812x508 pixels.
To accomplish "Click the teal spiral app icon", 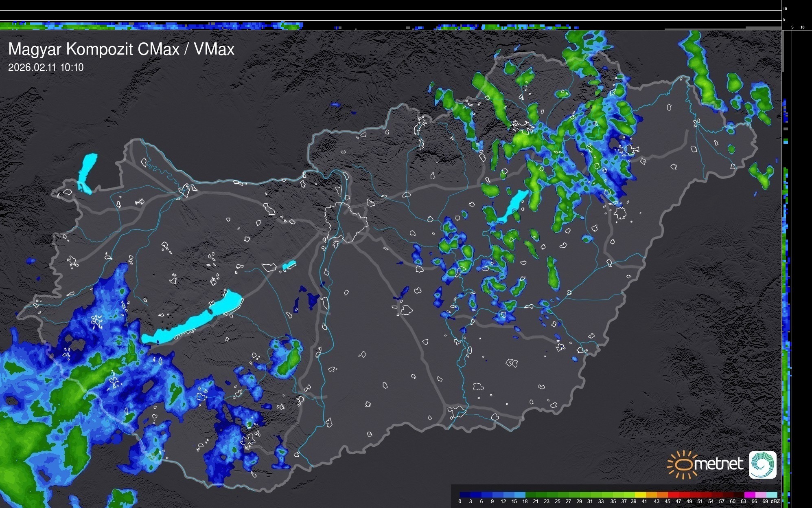I will coord(762,464).
